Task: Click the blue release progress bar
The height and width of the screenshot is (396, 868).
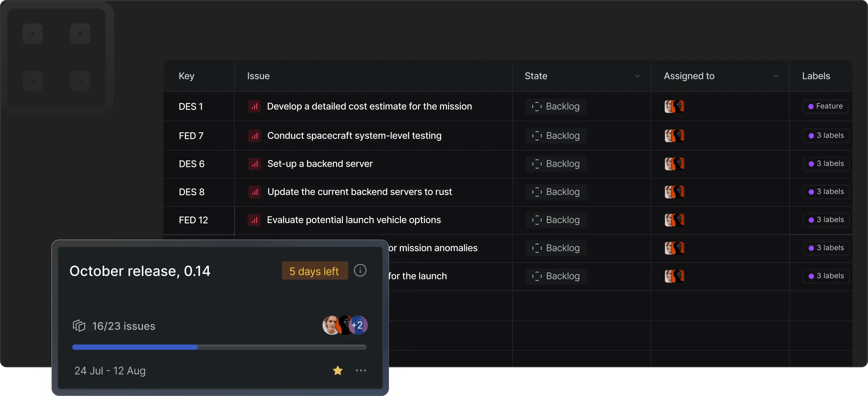Action: click(135, 347)
